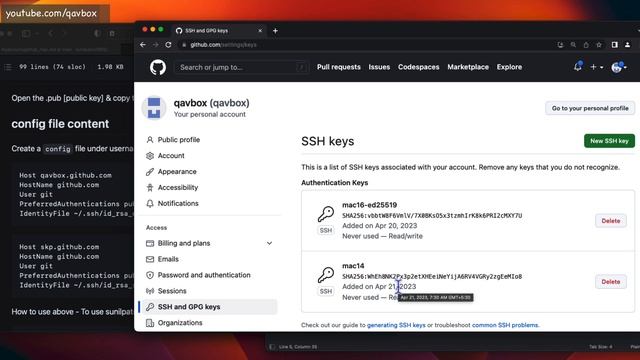
Task: Click common SSH problems link
Action: coord(505,325)
